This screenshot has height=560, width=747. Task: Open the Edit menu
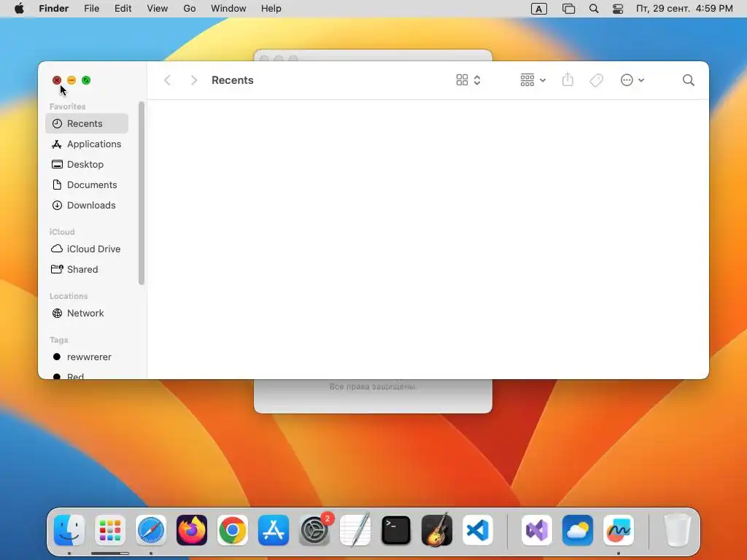tap(123, 9)
